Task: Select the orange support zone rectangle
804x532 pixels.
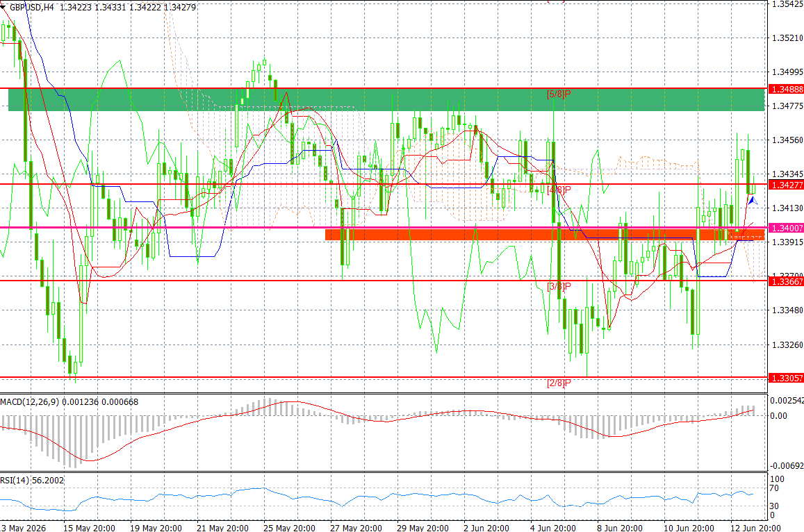Action: [545, 235]
